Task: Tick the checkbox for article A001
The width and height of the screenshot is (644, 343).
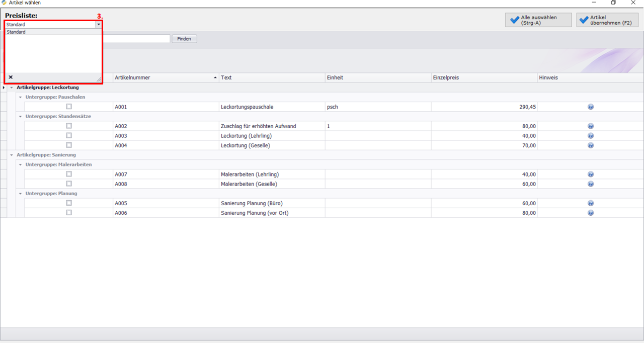Action: (69, 107)
